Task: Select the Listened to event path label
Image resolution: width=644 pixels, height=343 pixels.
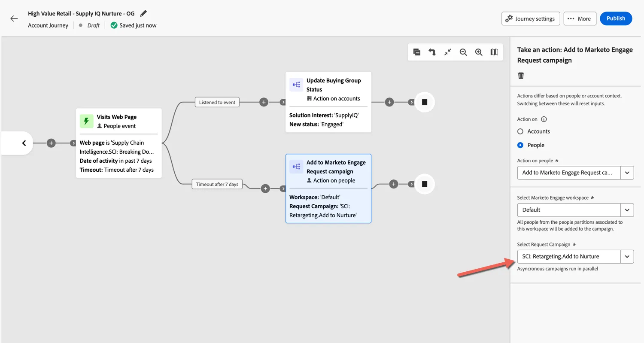Action: click(217, 103)
